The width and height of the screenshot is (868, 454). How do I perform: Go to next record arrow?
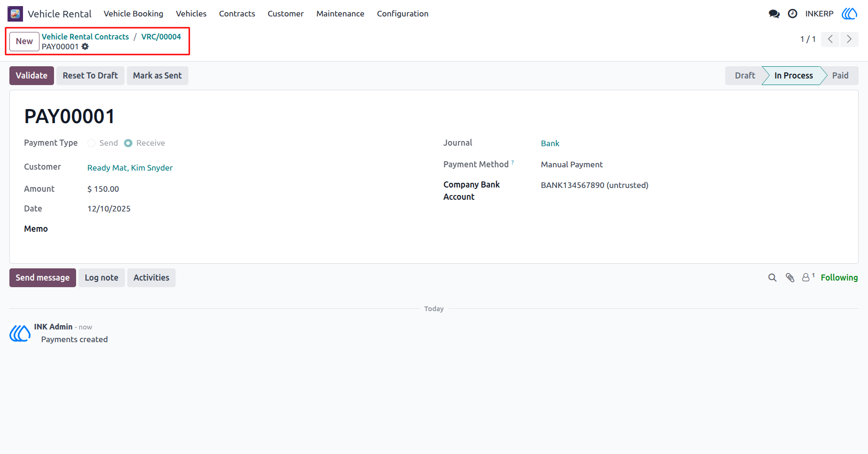(x=849, y=39)
